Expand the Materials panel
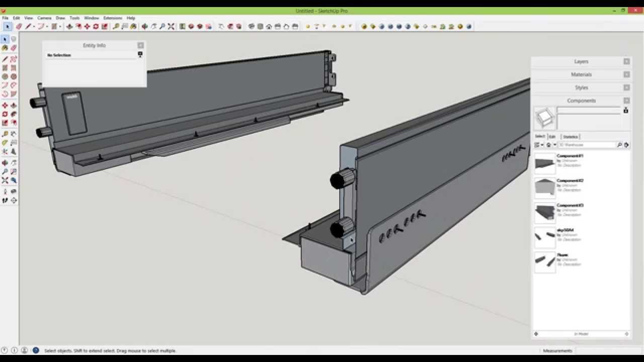The image size is (644, 362). 581,74
